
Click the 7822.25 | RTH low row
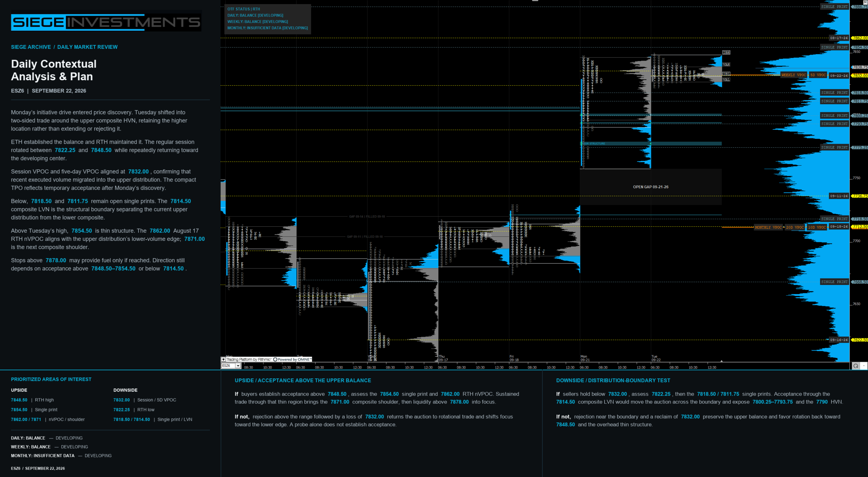[134, 410]
